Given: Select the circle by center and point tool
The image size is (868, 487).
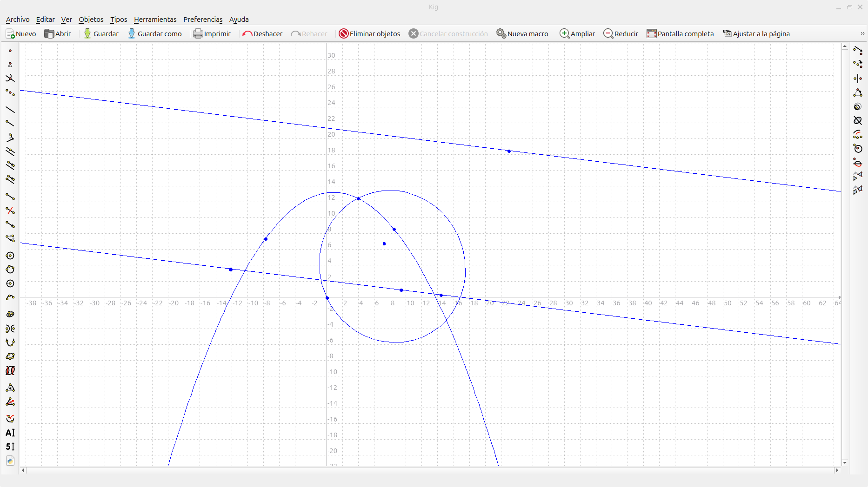Looking at the screenshot, I should click(10, 256).
